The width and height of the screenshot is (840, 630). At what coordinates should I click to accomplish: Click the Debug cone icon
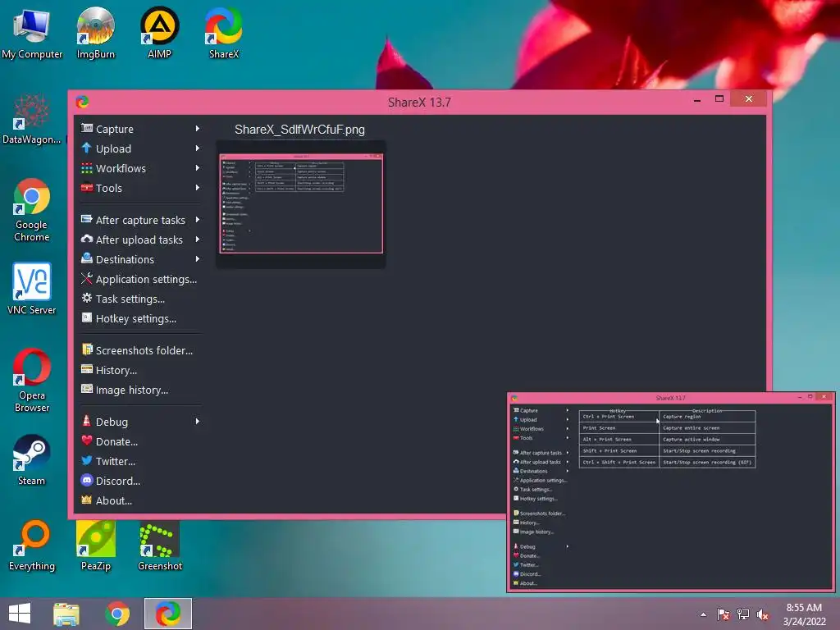(87, 421)
